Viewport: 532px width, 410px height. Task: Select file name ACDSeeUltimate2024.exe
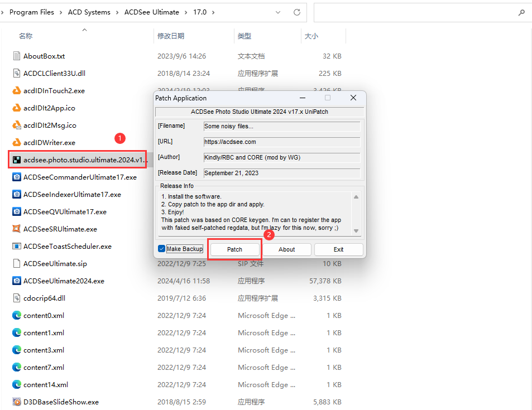64,281
